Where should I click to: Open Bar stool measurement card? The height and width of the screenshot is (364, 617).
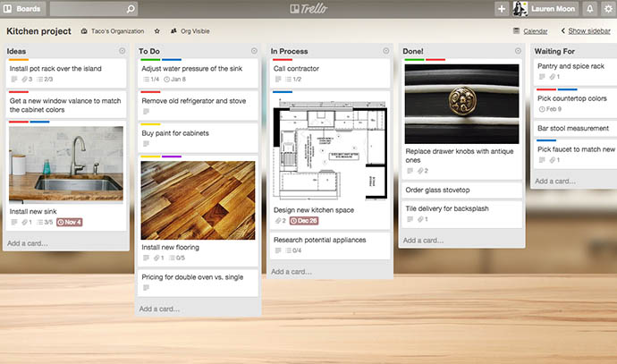(x=575, y=128)
